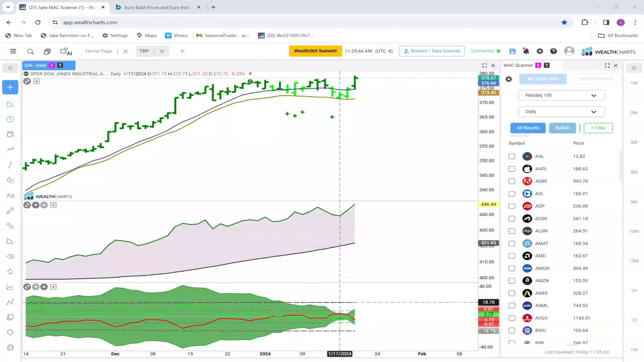This screenshot has width=644, height=362.
Task: Select the TRP workspace tab
Action: (144, 51)
